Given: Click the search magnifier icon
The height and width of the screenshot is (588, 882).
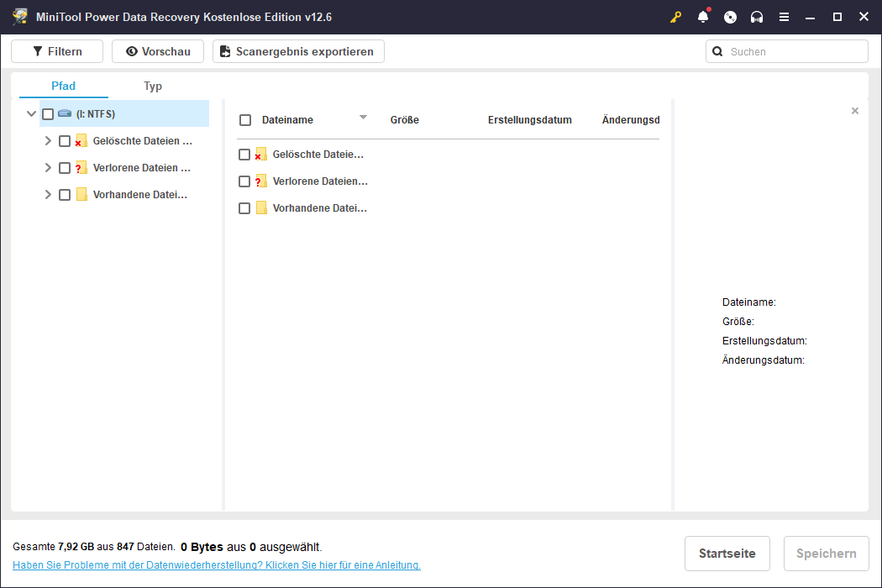Looking at the screenshot, I should pos(717,51).
